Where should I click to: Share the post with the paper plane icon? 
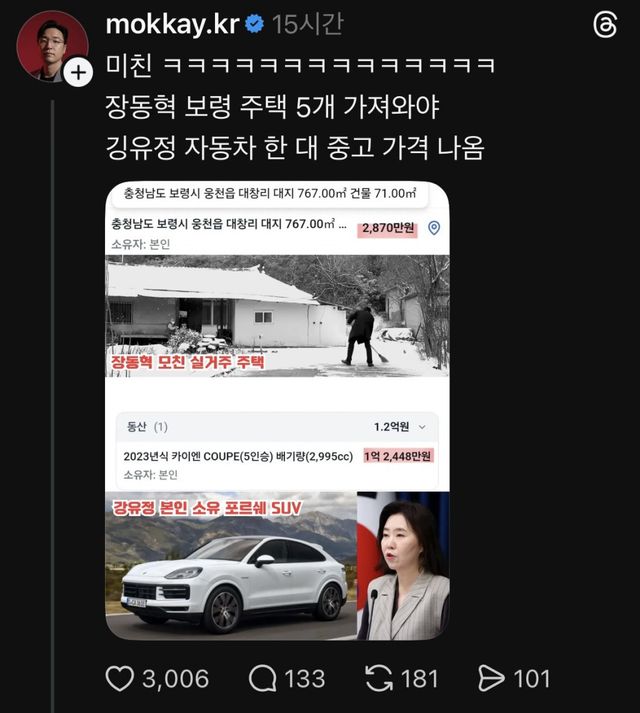(x=492, y=678)
